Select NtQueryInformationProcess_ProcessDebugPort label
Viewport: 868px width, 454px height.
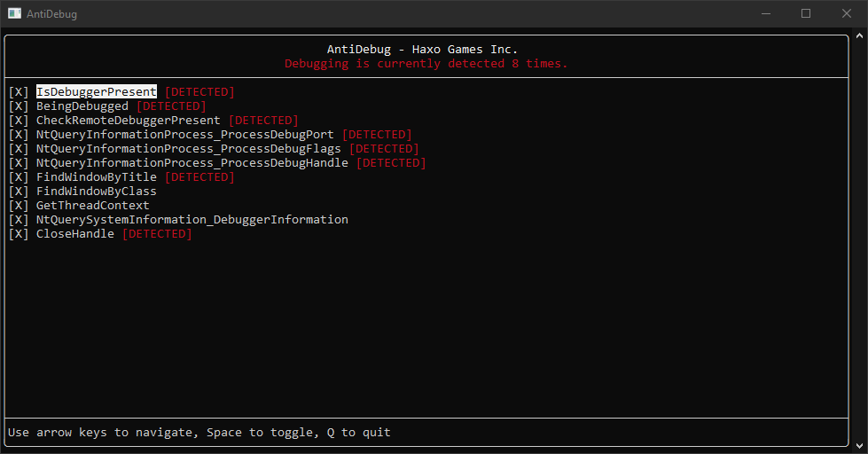tap(185, 135)
